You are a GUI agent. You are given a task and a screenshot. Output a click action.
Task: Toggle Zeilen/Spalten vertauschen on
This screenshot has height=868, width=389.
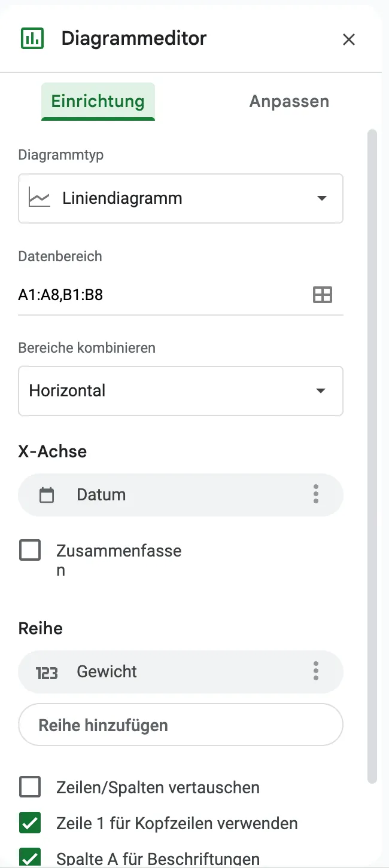pos(29,787)
